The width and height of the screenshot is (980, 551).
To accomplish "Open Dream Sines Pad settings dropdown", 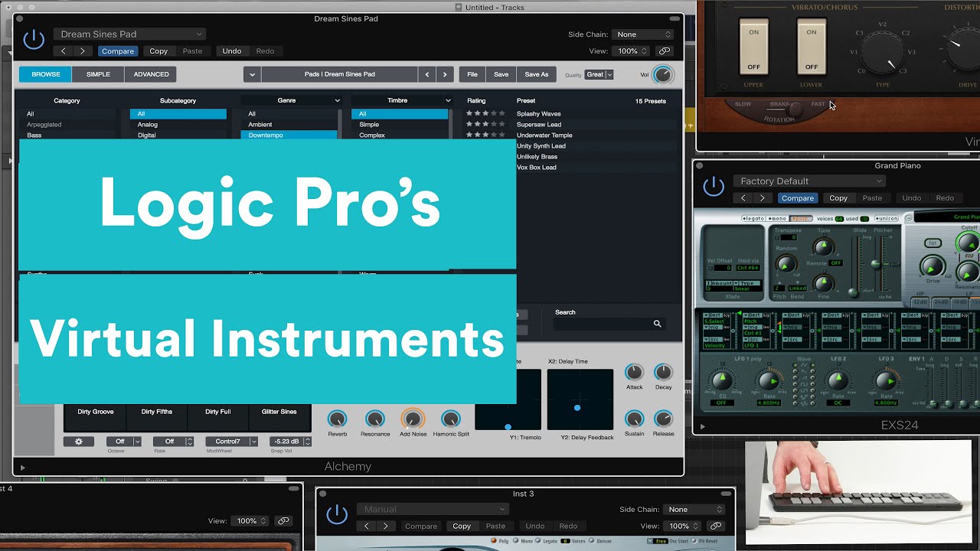I will pos(130,34).
